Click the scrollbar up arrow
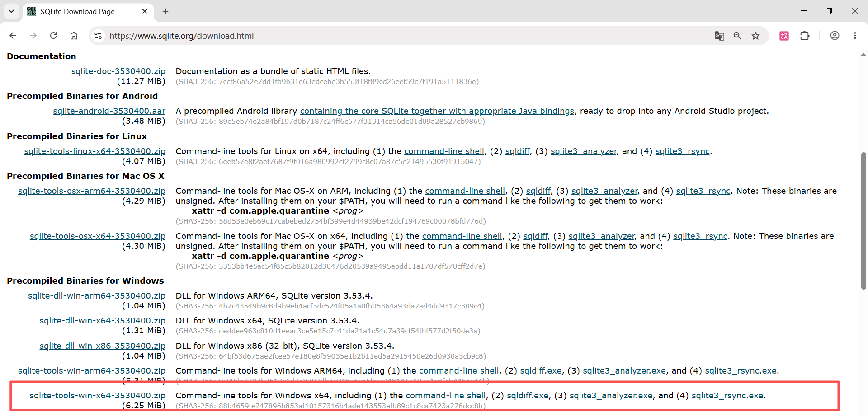Viewport: 868px width, 416px height. (863, 55)
